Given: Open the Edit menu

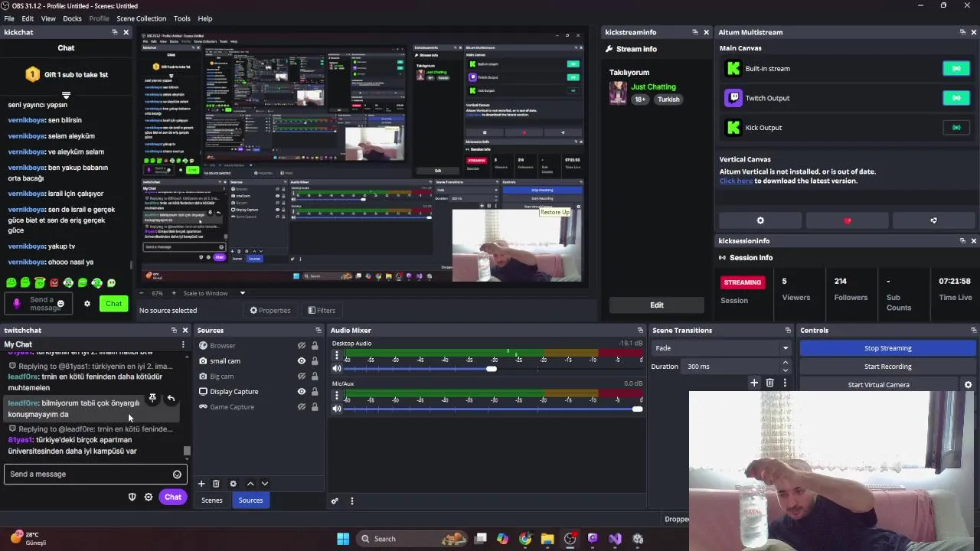Looking at the screenshot, I should point(28,18).
